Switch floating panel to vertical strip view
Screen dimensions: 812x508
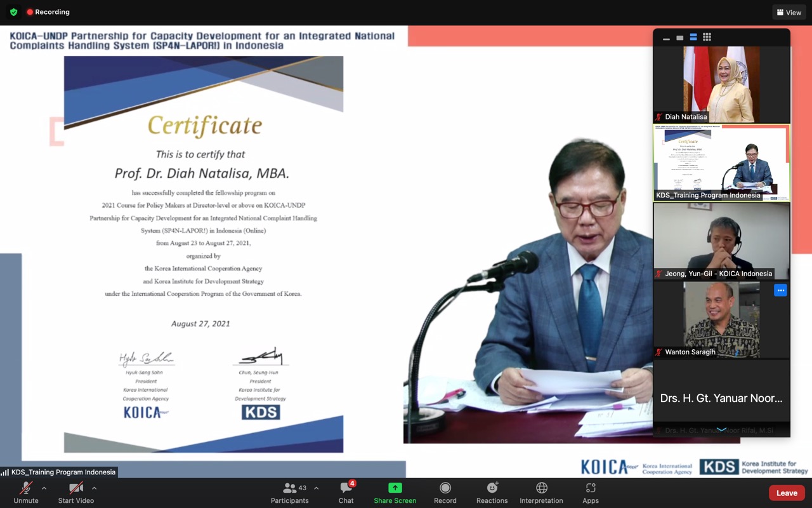click(x=693, y=37)
